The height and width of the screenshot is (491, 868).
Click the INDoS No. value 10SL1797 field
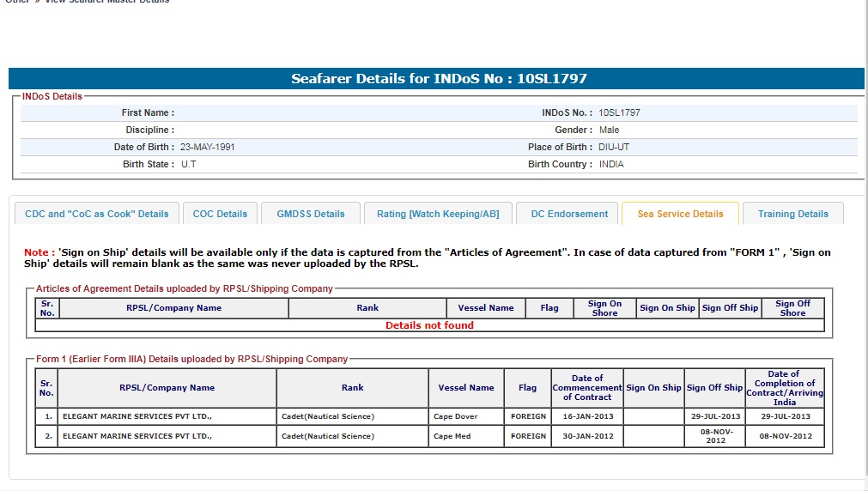619,112
